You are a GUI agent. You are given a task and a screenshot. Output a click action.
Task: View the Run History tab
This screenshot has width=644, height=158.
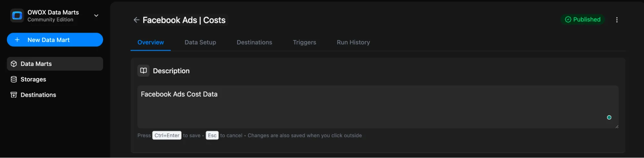pos(353,42)
